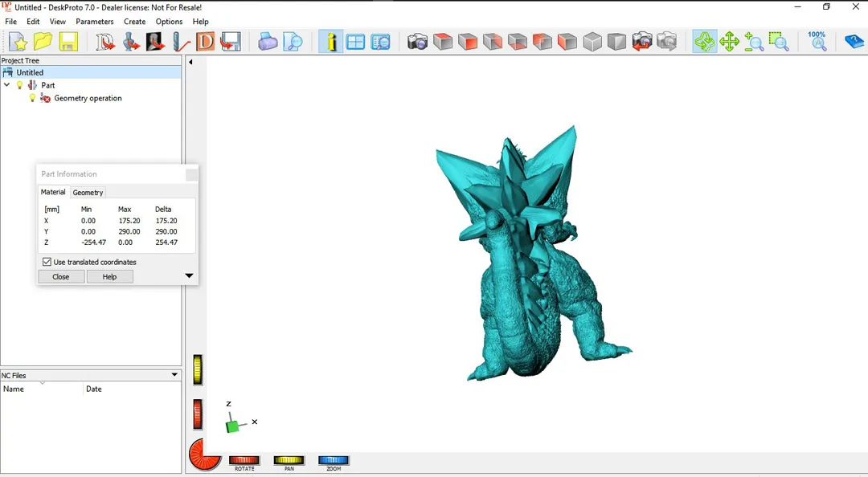Open help with the blue book icon
Viewport: 868px width, 477px height.
[854, 42]
